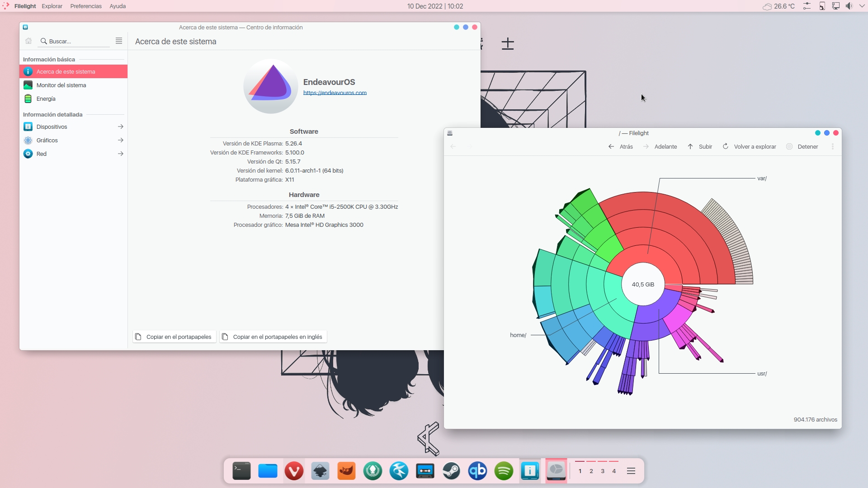This screenshot has width=868, height=488.
Task: Click Volver a explorar rescan icon
Action: point(726,146)
